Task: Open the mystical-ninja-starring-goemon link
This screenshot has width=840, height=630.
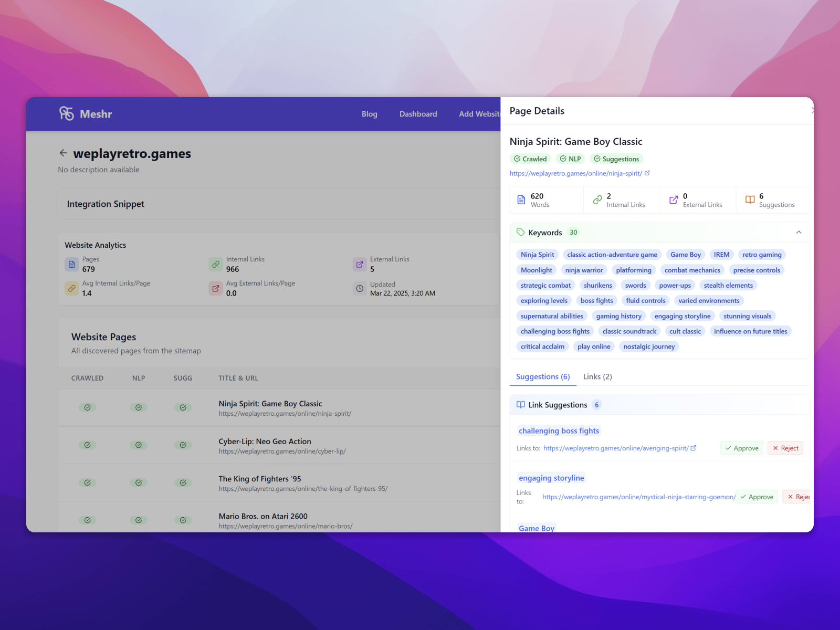Action: coord(639,497)
